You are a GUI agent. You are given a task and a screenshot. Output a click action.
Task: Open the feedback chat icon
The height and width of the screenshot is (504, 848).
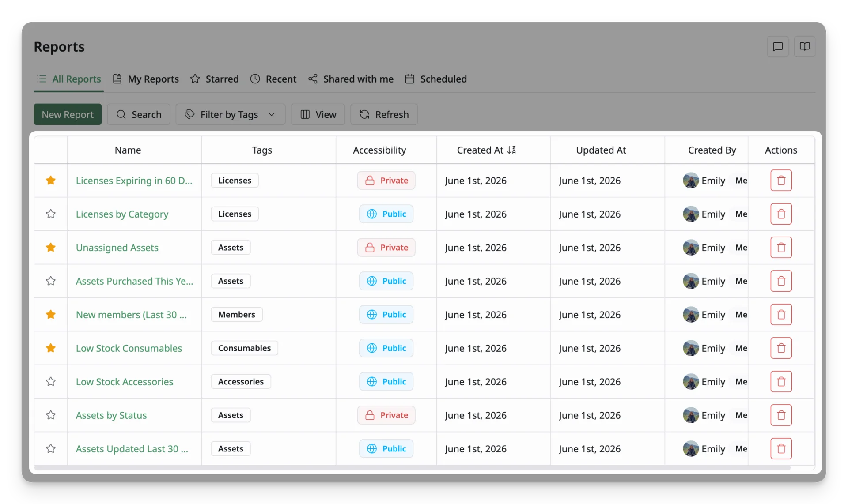778,46
